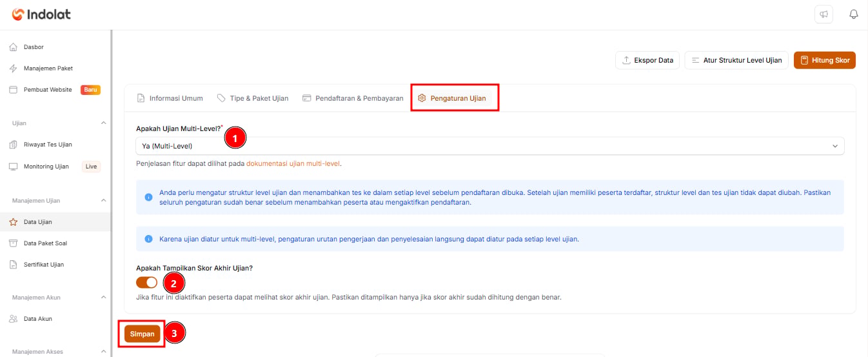Click the upload icon in Ekspor Data
868x357 pixels.
pyautogui.click(x=626, y=60)
